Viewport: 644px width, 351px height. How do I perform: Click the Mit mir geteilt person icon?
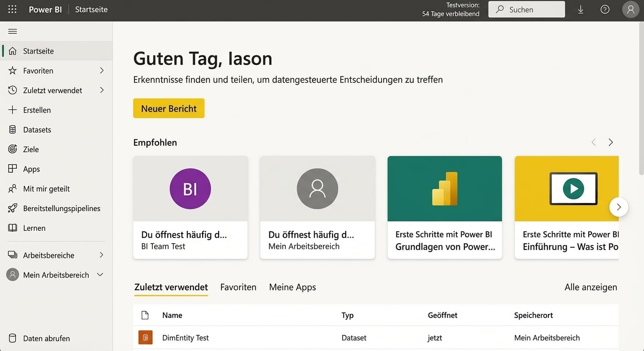coord(13,188)
